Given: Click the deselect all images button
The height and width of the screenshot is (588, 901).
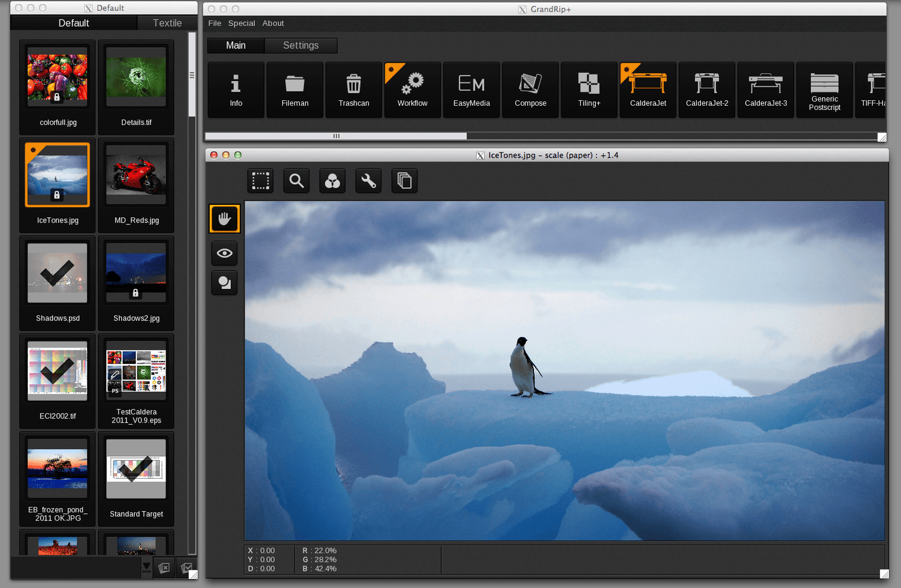Looking at the screenshot, I should coord(164,567).
